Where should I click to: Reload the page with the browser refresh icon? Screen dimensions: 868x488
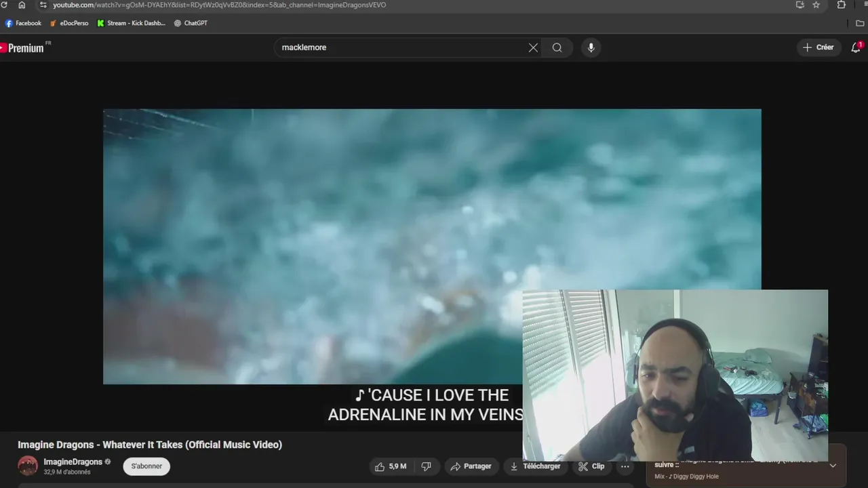[x=4, y=5]
